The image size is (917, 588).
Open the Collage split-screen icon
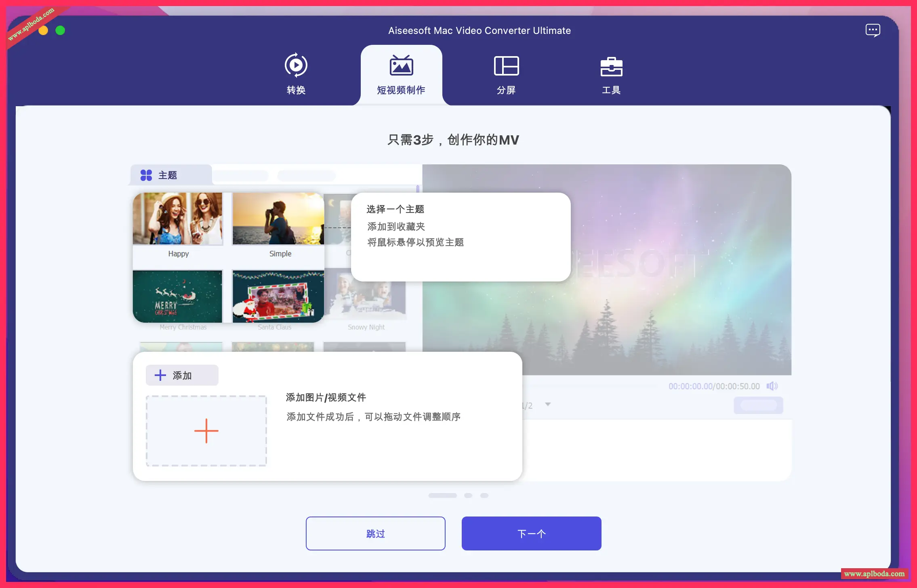pos(506,66)
